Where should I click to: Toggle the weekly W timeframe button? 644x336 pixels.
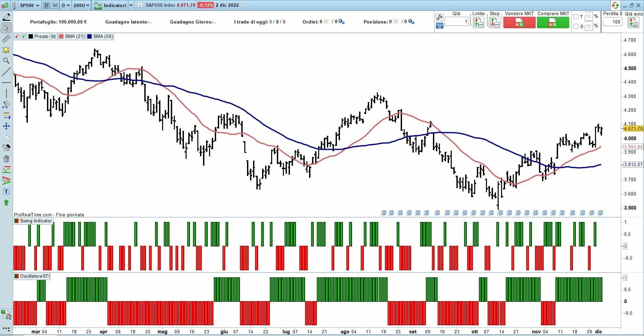pyautogui.click(x=54, y=5)
